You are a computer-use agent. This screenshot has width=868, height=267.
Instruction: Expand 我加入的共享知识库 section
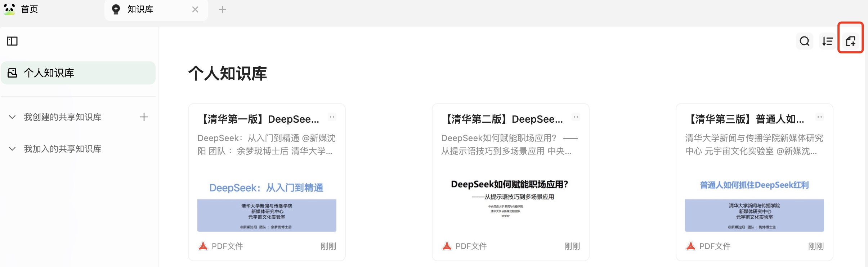tap(12, 149)
